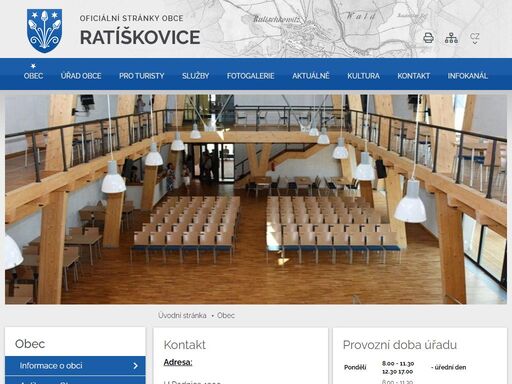512x384 pixels.
Task: Open the SLUŽBY menu item
Action: click(x=196, y=76)
